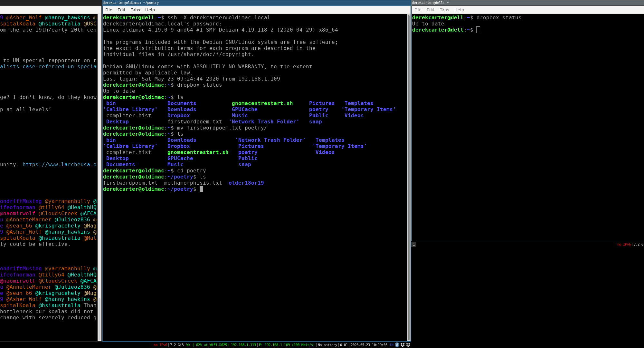Image resolution: width=644 pixels, height=348 pixels.
Task: Click the first Dropbox tray icon
Action: (402, 345)
